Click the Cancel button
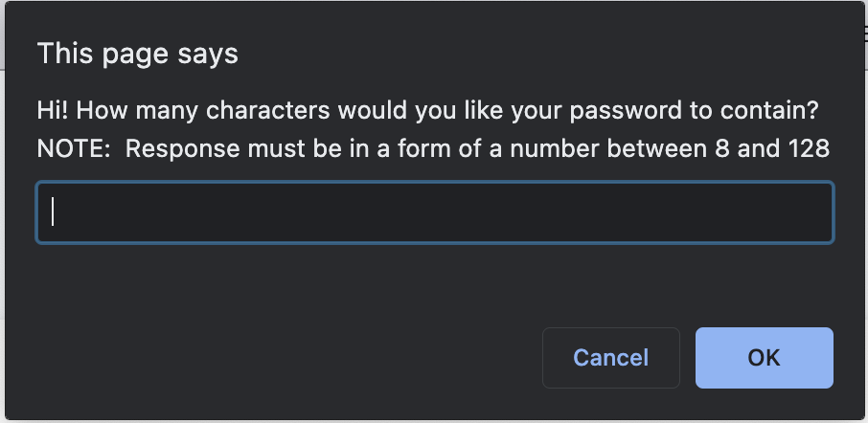The height and width of the screenshot is (423, 868). (x=610, y=358)
